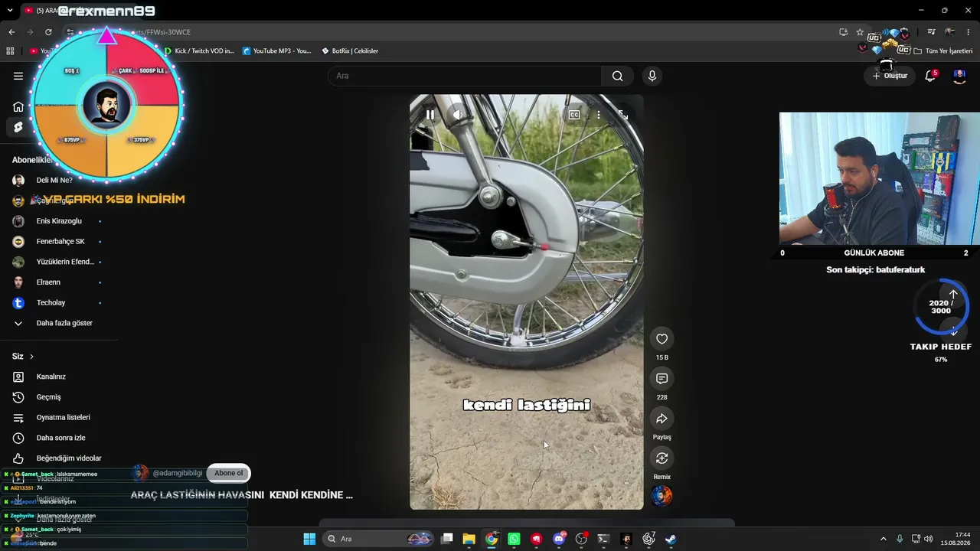Open BotRix | Cekilisler bookmark
This screenshot has height=551, width=980.
click(350, 51)
